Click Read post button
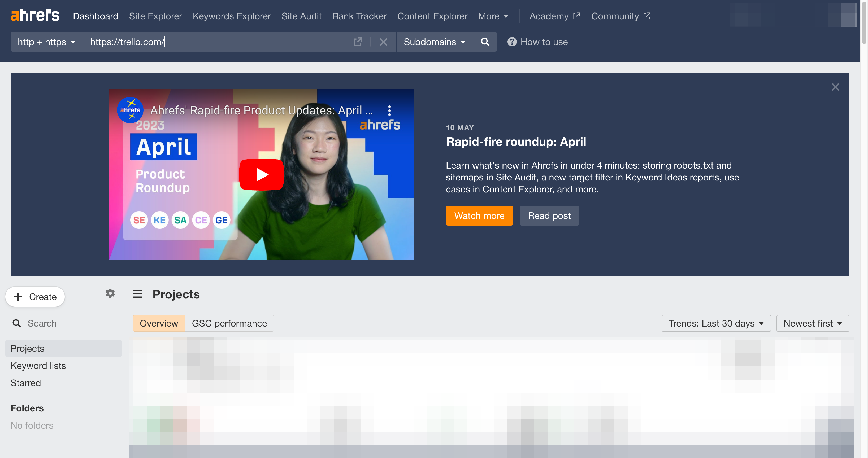 (x=549, y=215)
